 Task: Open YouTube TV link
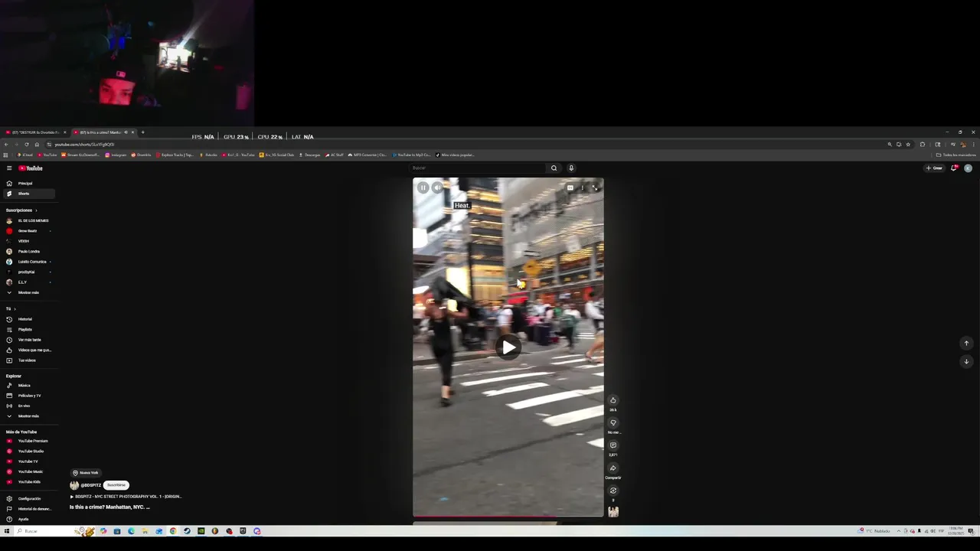tap(28, 461)
